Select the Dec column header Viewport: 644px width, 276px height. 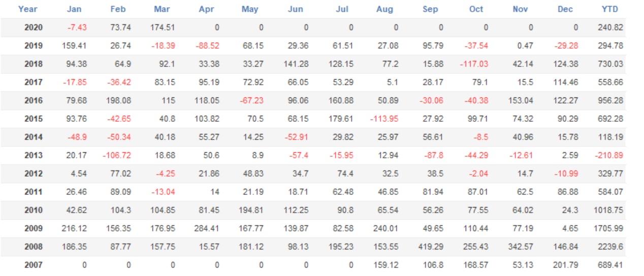[565, 9]
